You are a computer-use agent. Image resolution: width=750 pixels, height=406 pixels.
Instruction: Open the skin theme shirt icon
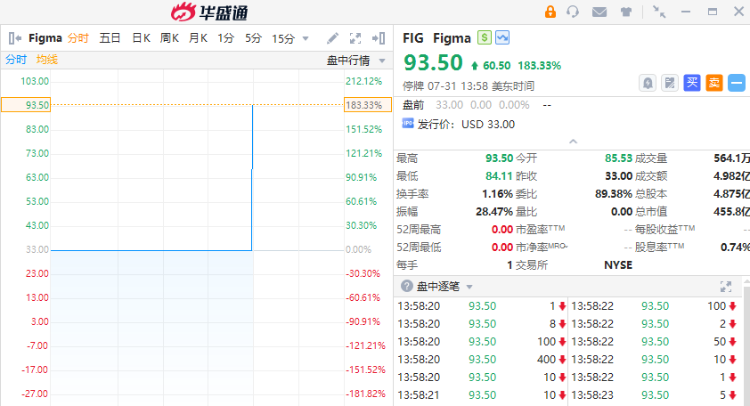pos(626,12)
